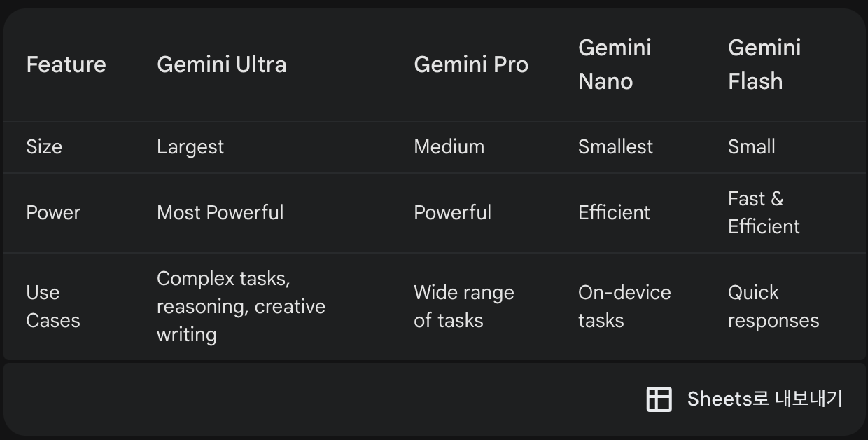This screenshot has height=440, width=868.
Task: Click the 'Wide range of tasks' cell
Action: [x=464, y=306]
